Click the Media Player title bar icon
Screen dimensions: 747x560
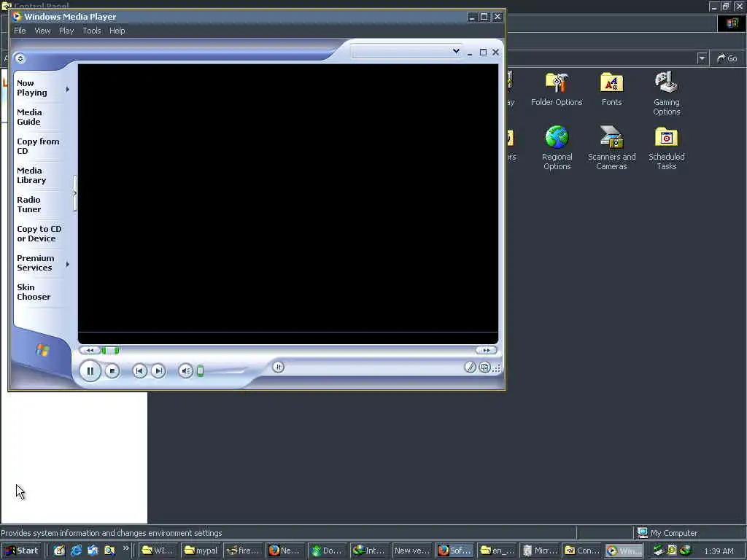tap(17, 17)
